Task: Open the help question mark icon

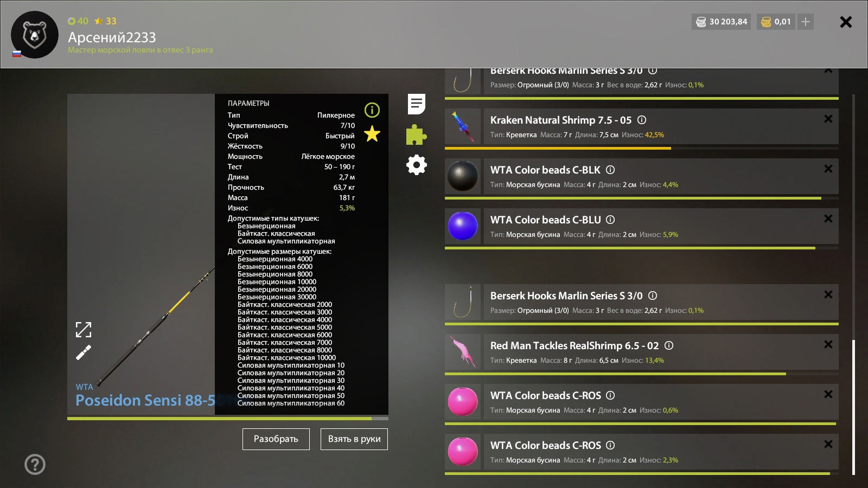Action: 35,464
